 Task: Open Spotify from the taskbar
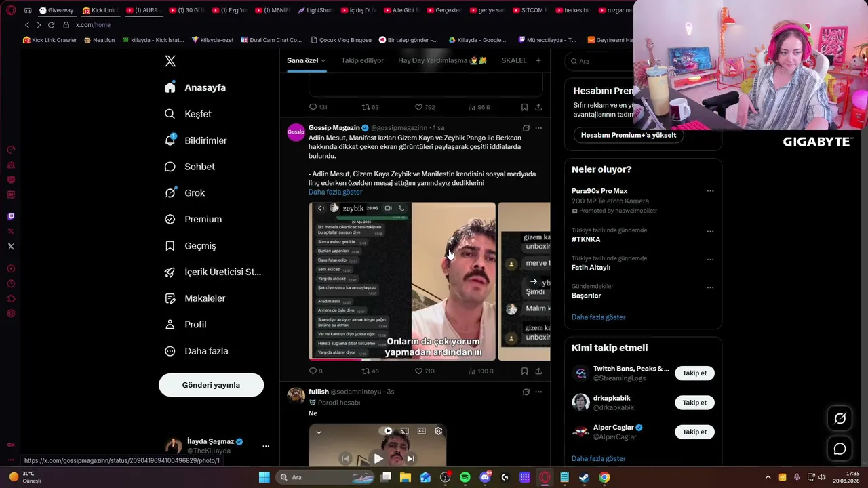pos(465,477)
